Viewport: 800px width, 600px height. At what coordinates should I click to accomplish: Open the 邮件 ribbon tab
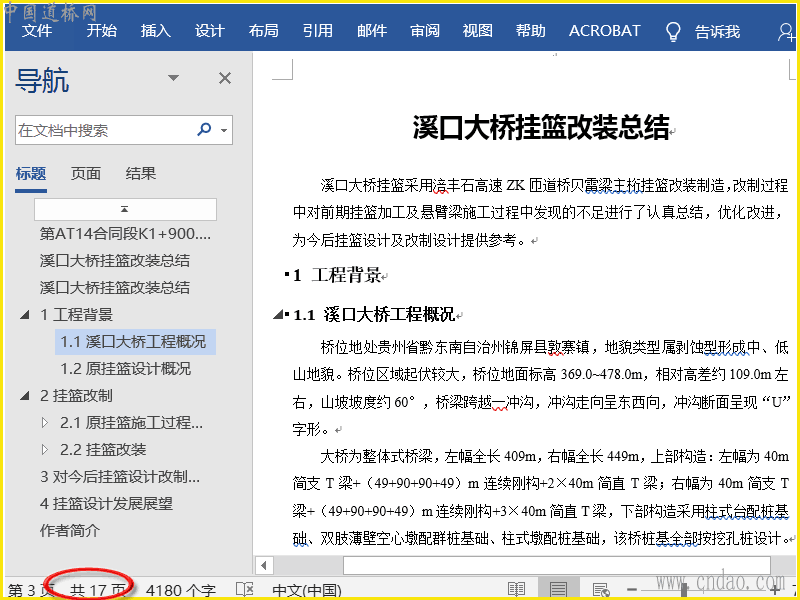point(371,31)
